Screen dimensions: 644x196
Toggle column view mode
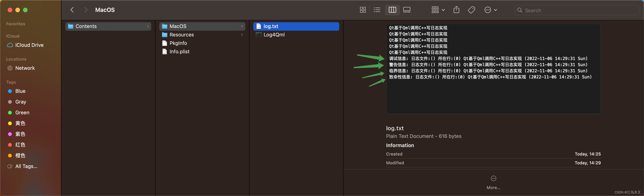click(392, 10)
